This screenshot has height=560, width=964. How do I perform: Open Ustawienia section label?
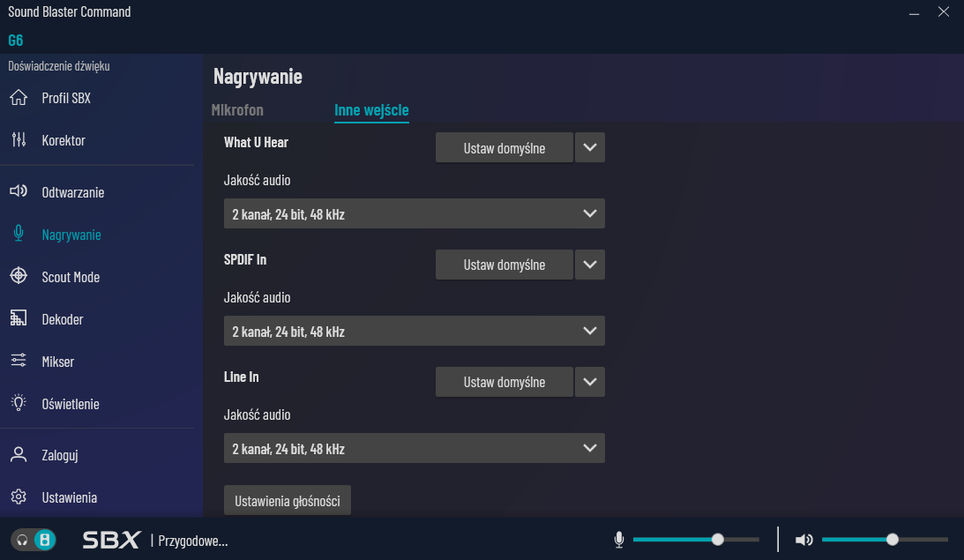pos(69,497)
